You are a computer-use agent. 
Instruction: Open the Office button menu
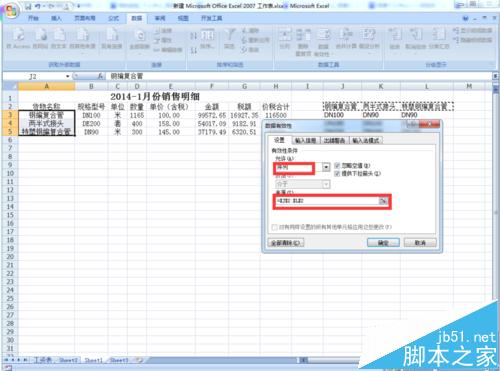(11, 11)
